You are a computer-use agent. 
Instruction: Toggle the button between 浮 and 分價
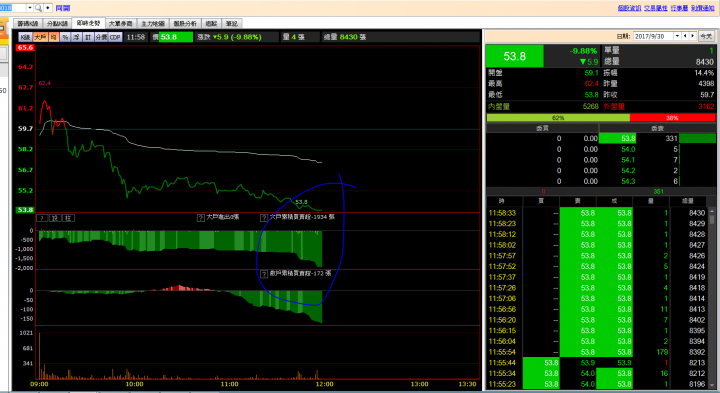(x=88, y=37)
